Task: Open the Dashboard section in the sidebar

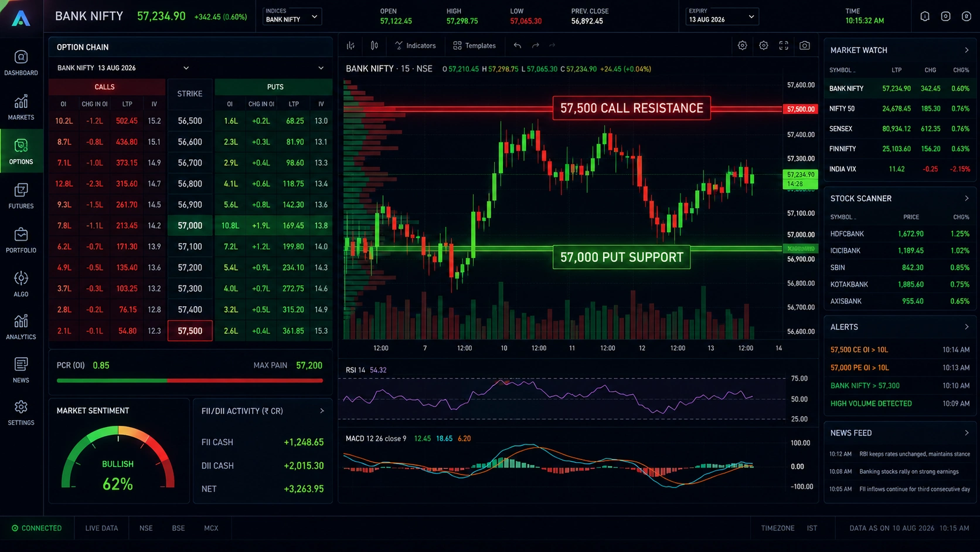Action: click(21, 63)
